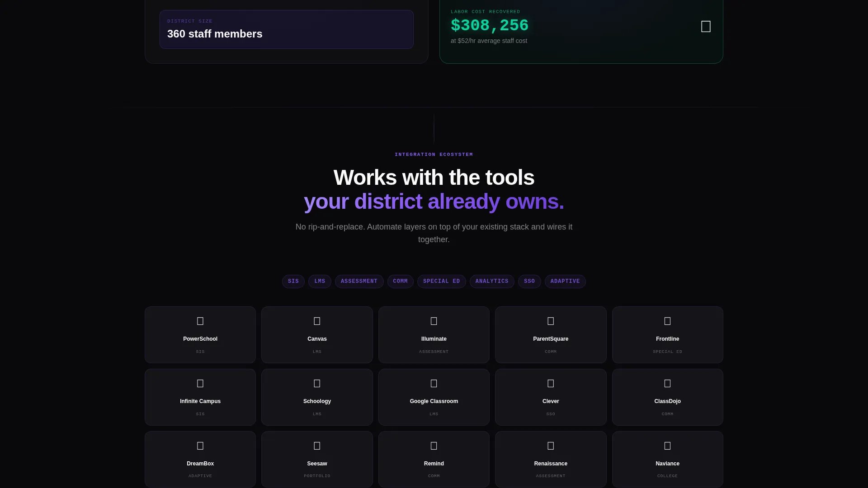
Task: Click the Google Classroom card name
Action: (x=434, y=401)
